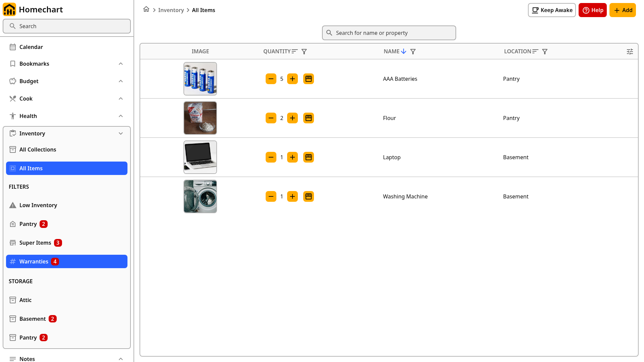This screenshot has height=362, width=644.
Task: Toggle Keep Awake
Action: (x=552, y=10)
